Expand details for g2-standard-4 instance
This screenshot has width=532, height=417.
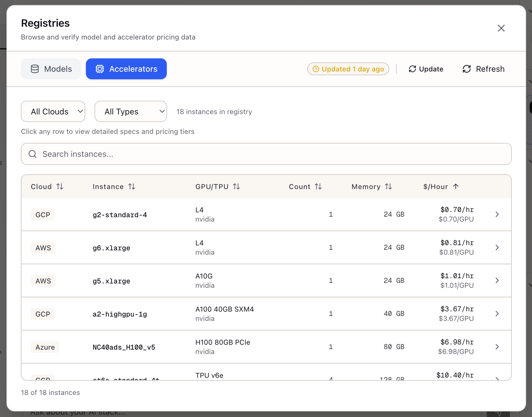tap(497, 214)
